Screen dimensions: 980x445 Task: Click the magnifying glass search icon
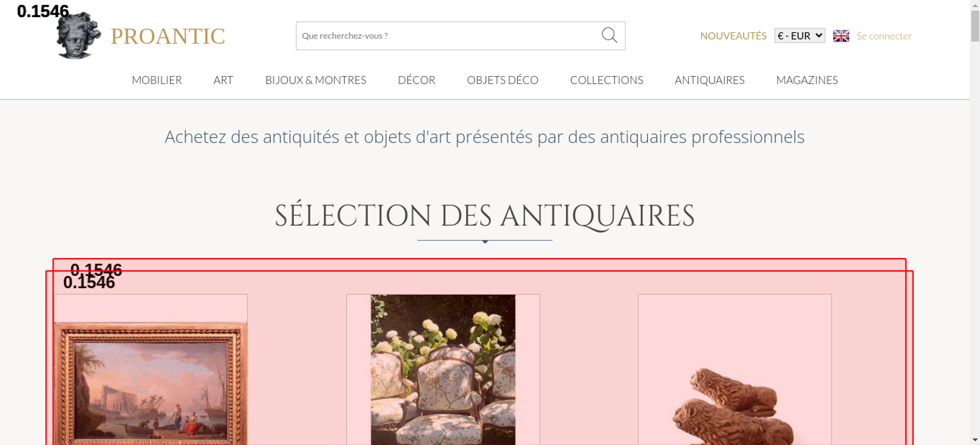[x=609, y=35]
